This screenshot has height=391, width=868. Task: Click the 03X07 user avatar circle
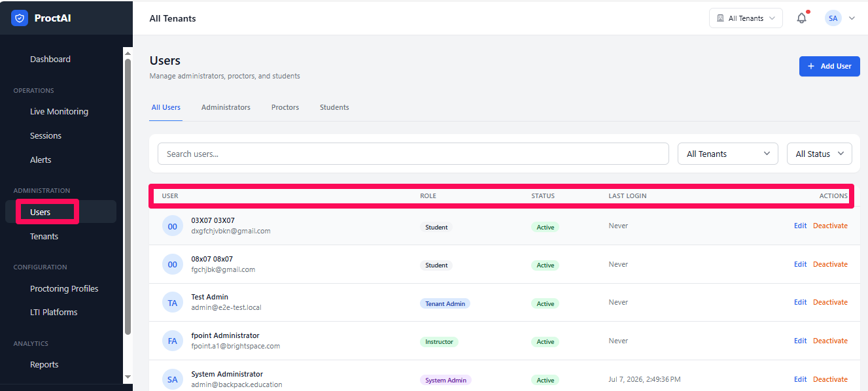[173, 226]
